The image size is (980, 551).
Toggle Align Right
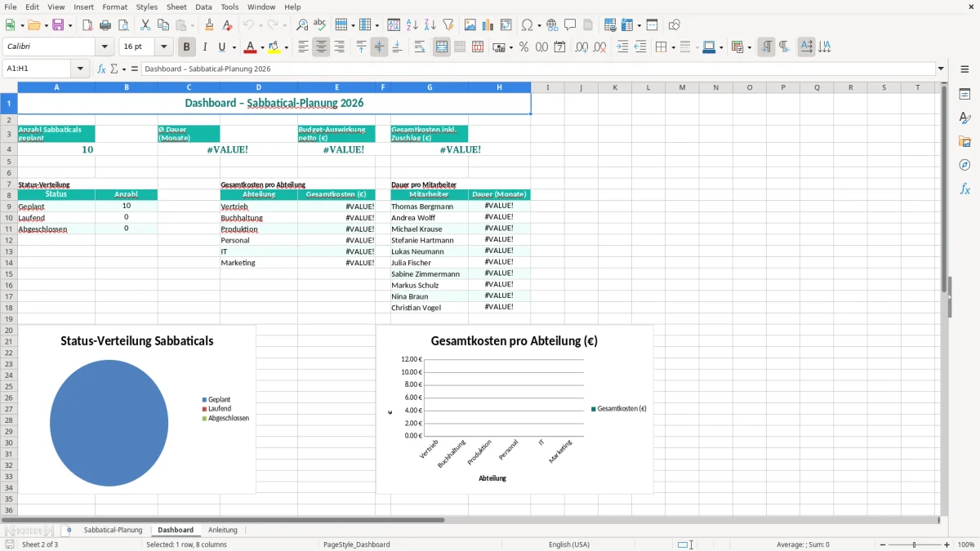coord(339,47)
